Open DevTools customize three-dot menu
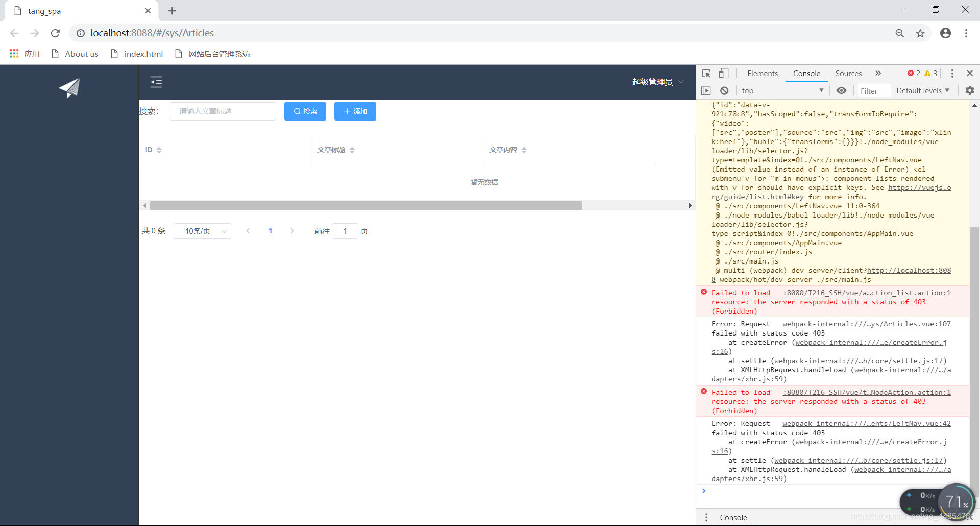This screenshot has width=980, height=526. (952, 74)
